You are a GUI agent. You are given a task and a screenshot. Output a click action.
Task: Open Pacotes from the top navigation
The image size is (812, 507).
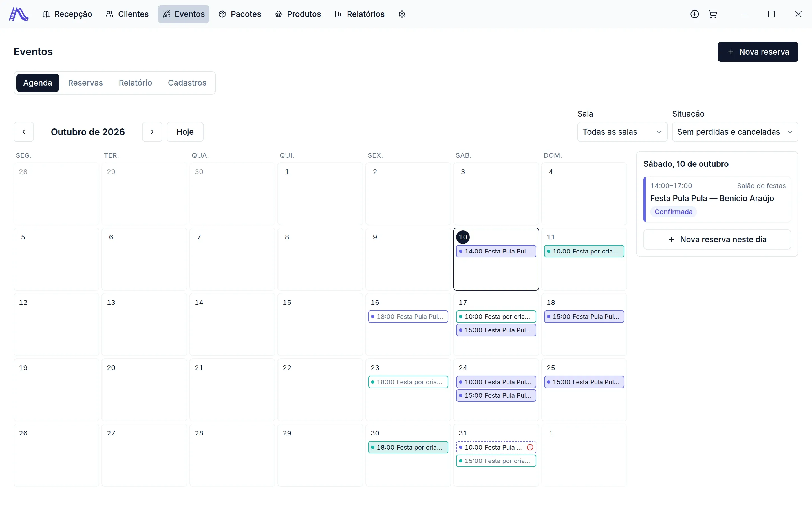(x=240, y=14)
